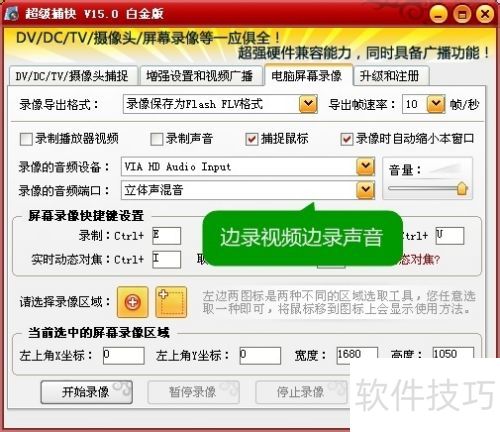Image resolution: width=500 pixels, height=432 pixels.
Task: Enable 录制播放器视频 checkbox
Action: (26, 139)
